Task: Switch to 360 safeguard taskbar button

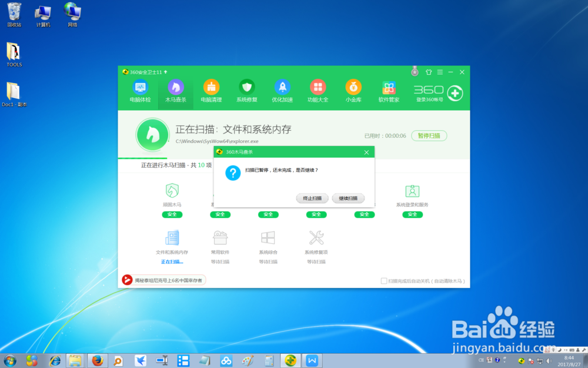Action: [290, 361]
